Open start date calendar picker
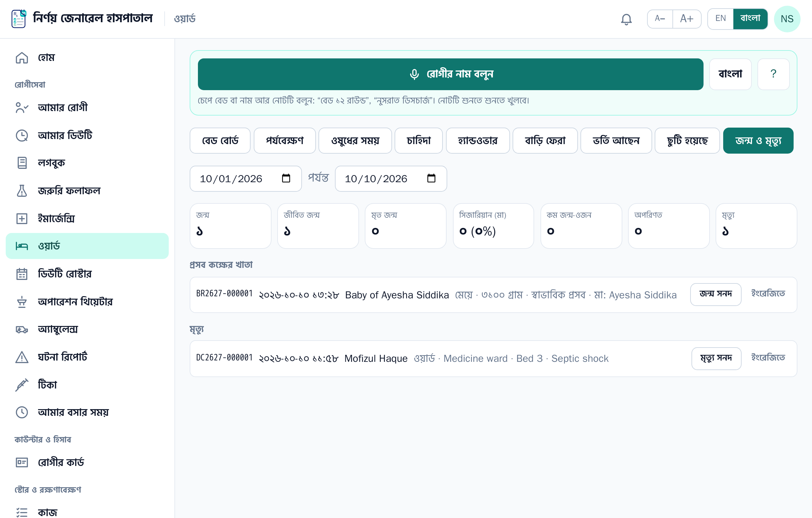 pos(286,178)
